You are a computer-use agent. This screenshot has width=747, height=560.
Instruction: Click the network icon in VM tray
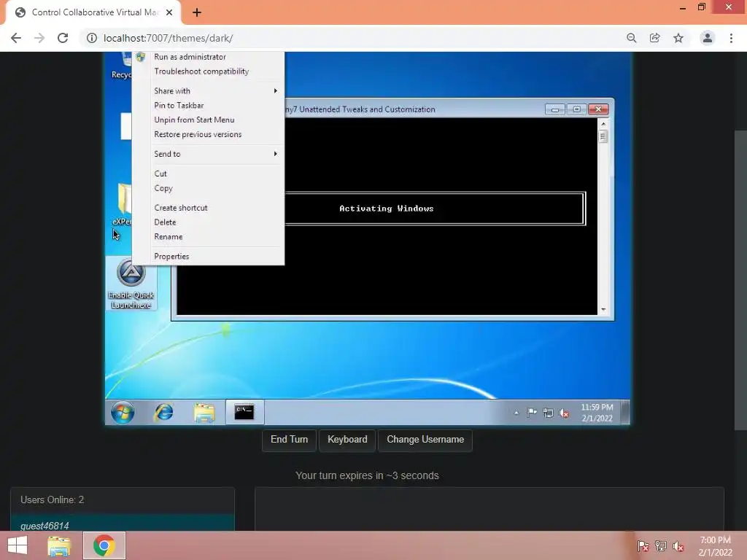click(x=549, y=413)
